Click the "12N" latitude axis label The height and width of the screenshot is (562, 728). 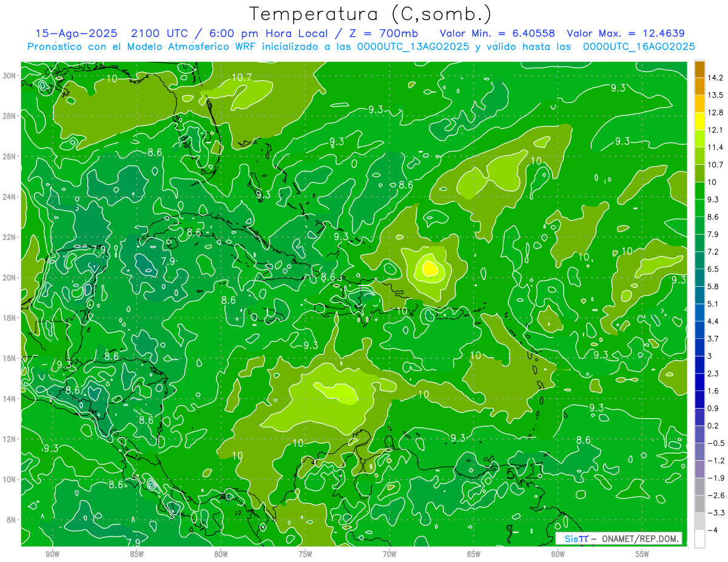(x=10, y=439)
